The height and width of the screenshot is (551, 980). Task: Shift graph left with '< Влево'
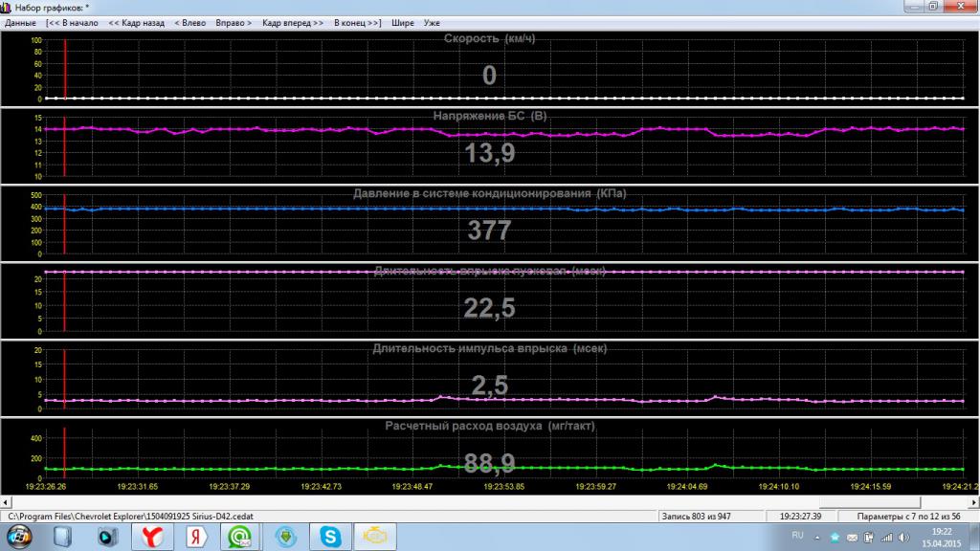[190, 23]
